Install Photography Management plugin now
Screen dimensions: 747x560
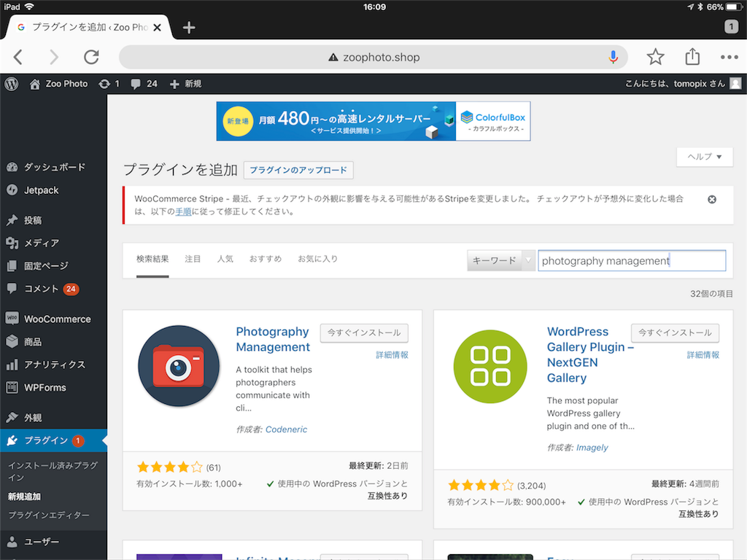[364, 332]
